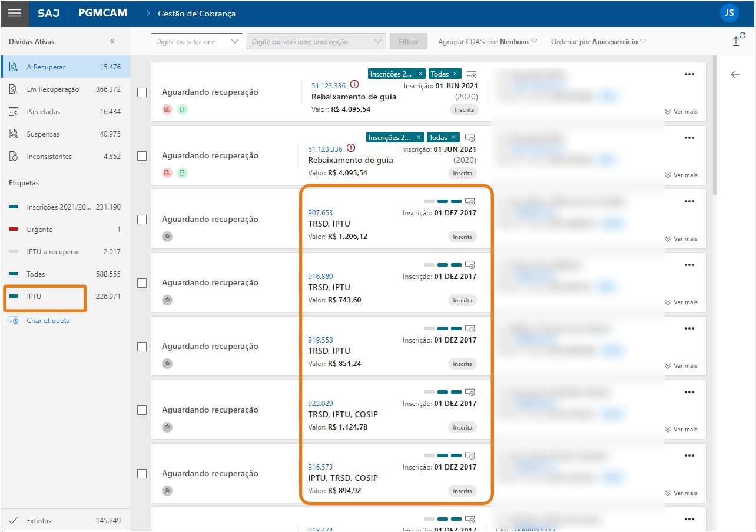Filter by the Urgente red label

click(x=65, y=230)
